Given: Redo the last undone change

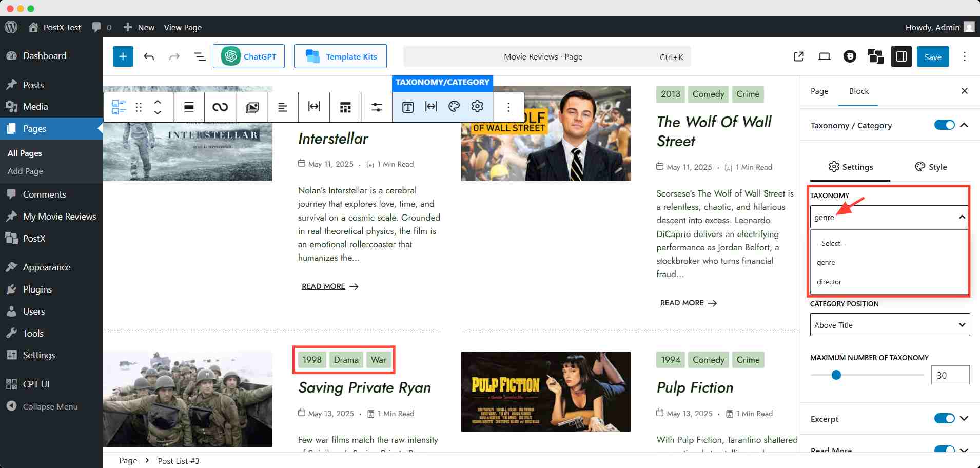Looking at the screenshot, I should pyautogui.click(x=174, y=56).
